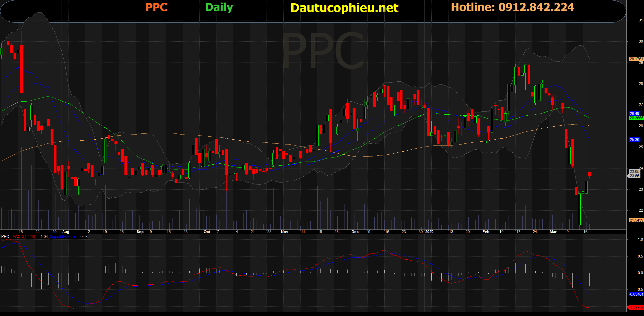Click the blue -0.63461 signal value tag
Image resolution: width=644 pixels, height=316 pixels.
click(x=636, y=294)
